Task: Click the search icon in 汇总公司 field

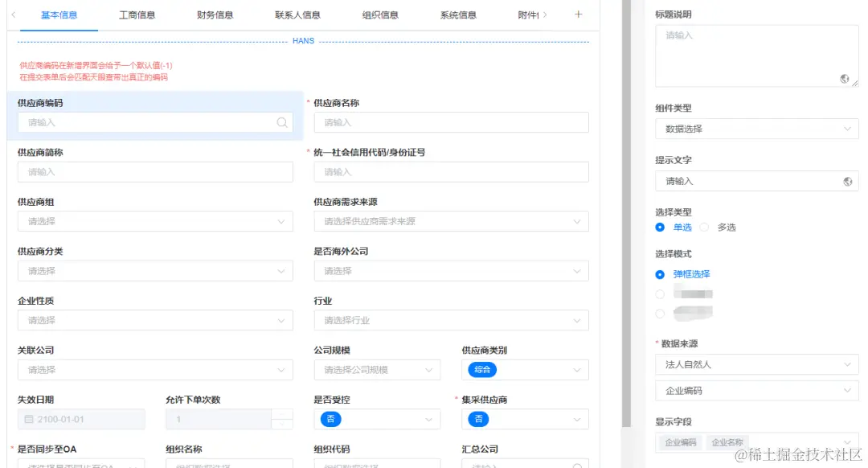Action: (x=579, y=466)
